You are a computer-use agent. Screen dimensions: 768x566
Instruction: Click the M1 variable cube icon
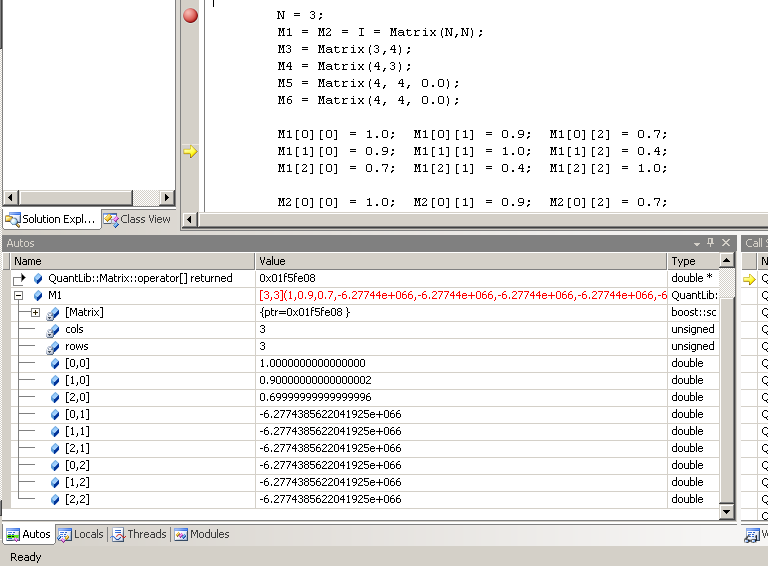coord(38,296)
